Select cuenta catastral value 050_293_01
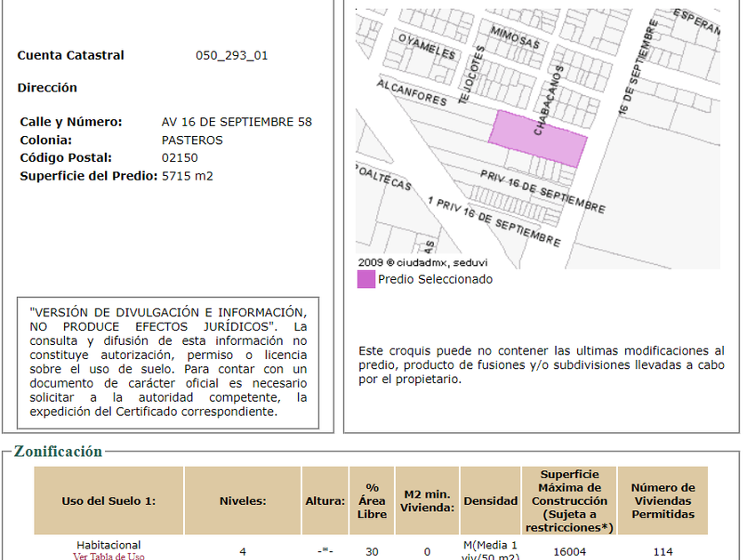Viewport: 747px width, 560px height. 231,55
